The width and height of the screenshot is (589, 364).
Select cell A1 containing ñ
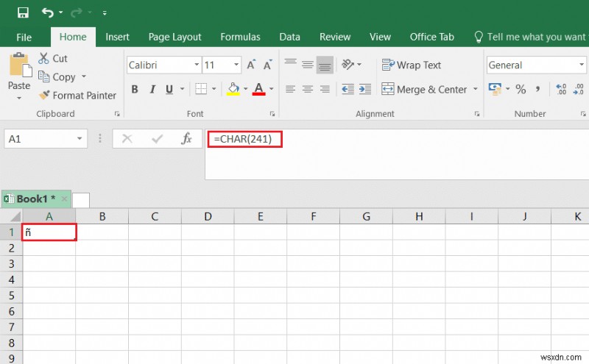(49, 232)
